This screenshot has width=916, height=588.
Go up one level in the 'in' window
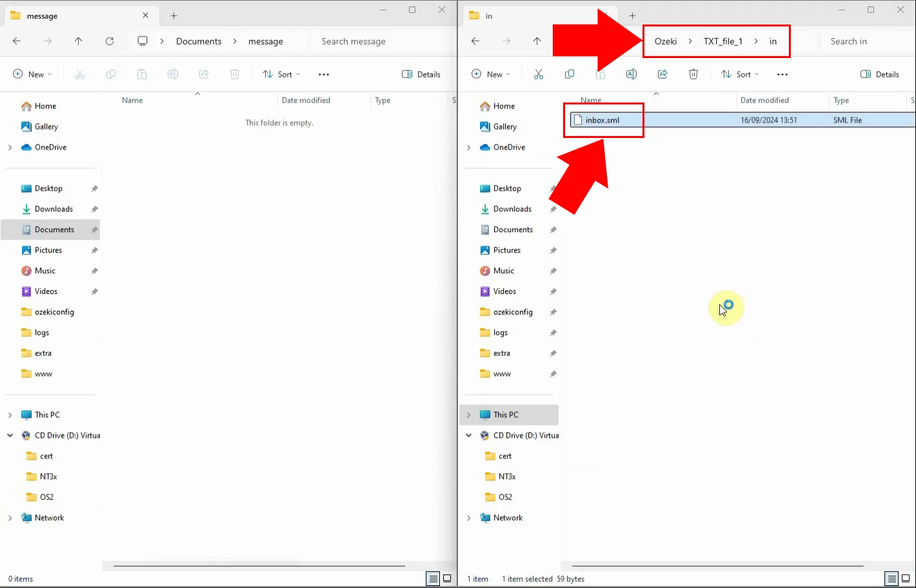tap(537, 41)
